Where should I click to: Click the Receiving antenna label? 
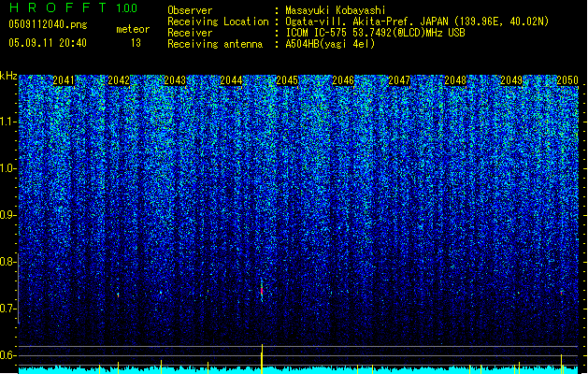(x=215, y=44)
